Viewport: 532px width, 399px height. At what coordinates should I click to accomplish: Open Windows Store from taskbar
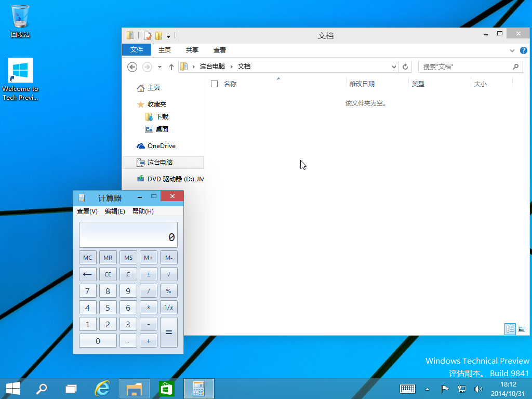(x=166, y=389)
